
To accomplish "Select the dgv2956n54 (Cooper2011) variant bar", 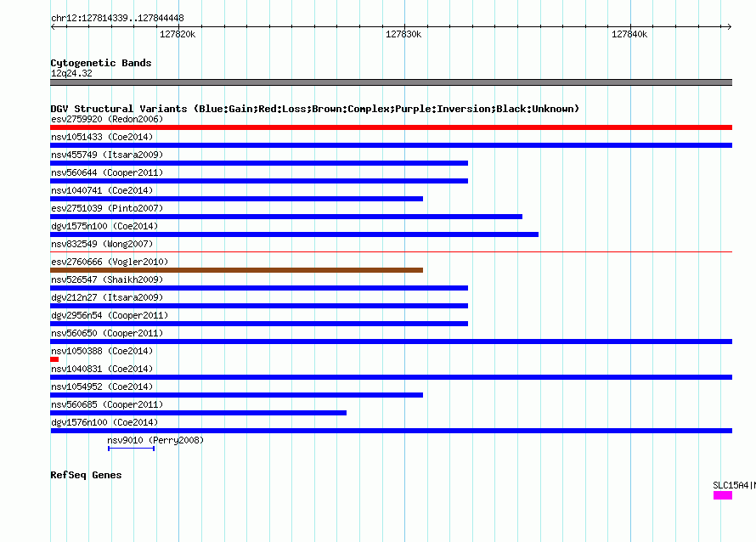I will [x=259, y=324].
